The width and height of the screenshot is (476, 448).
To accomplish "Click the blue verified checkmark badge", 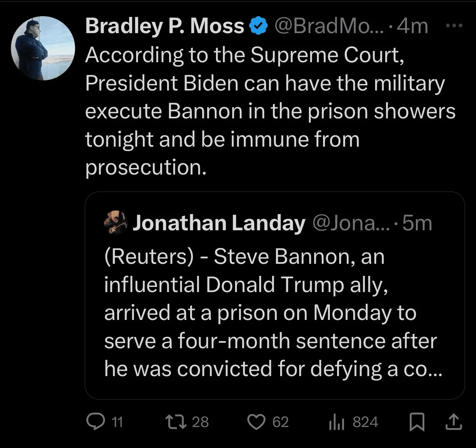I will tap(258, 26).
